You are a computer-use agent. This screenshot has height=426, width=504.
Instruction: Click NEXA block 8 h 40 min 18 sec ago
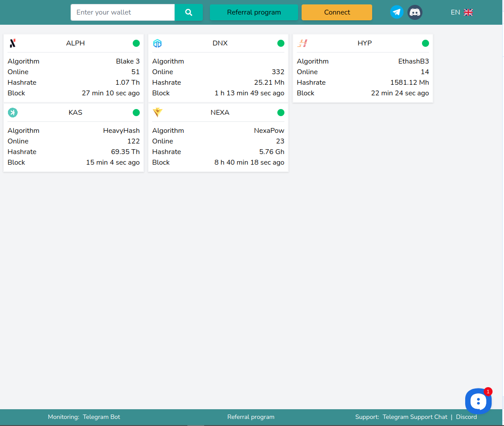coord(249,162)
